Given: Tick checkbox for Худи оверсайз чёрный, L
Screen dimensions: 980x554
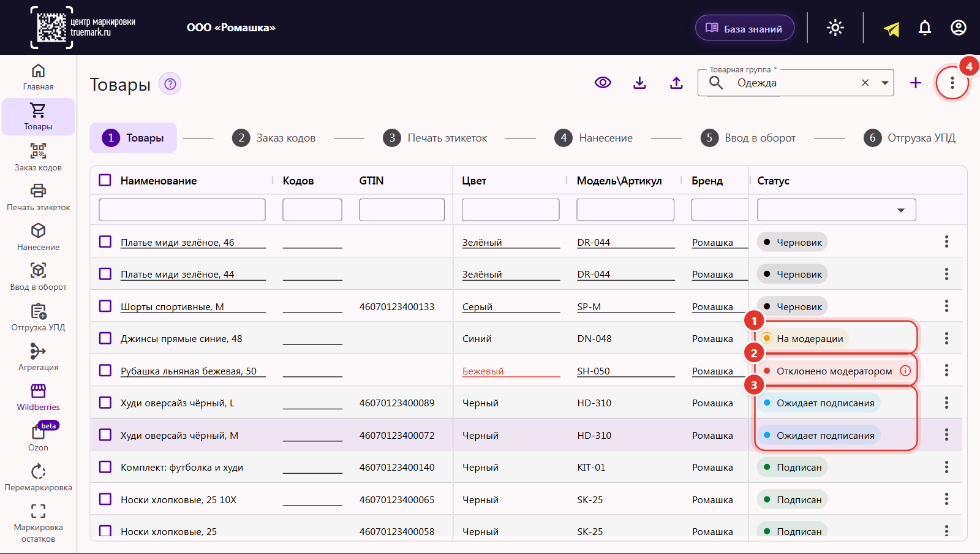Looking at the screenshot, I should 105,403.
